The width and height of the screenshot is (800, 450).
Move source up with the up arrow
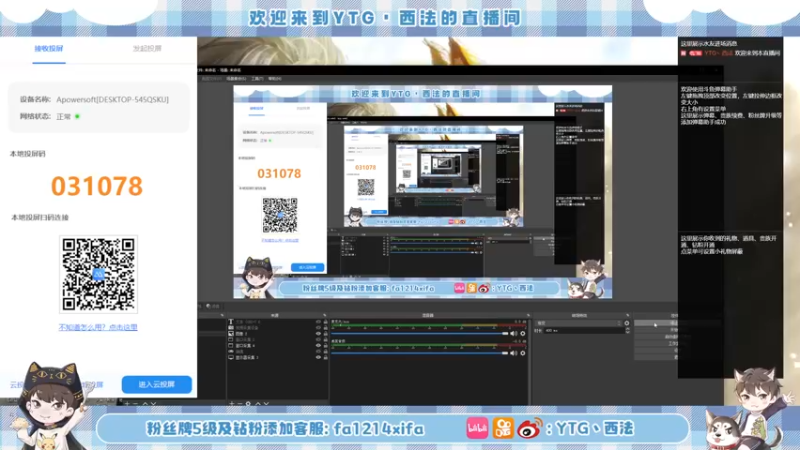258,404
